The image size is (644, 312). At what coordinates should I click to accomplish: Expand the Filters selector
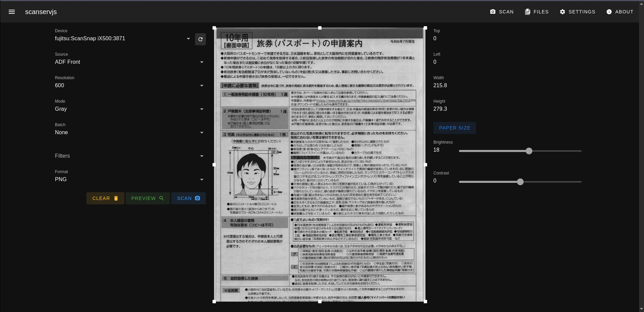pyautogui.click(x=201, y=156)
